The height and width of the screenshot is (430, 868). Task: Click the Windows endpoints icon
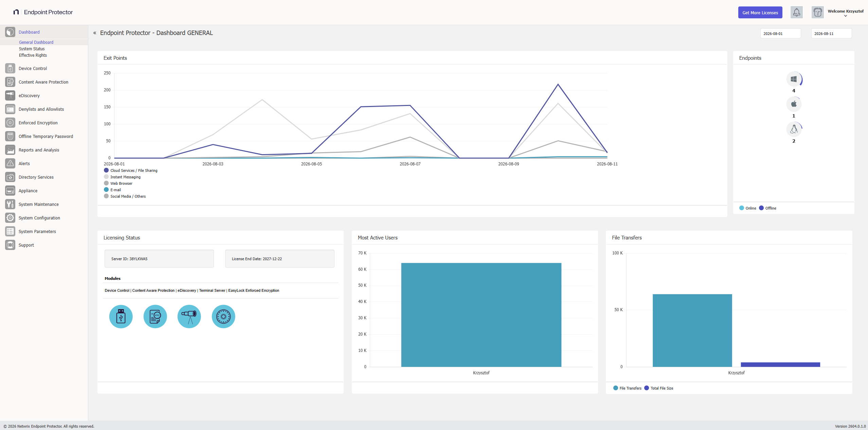point(794,79)
